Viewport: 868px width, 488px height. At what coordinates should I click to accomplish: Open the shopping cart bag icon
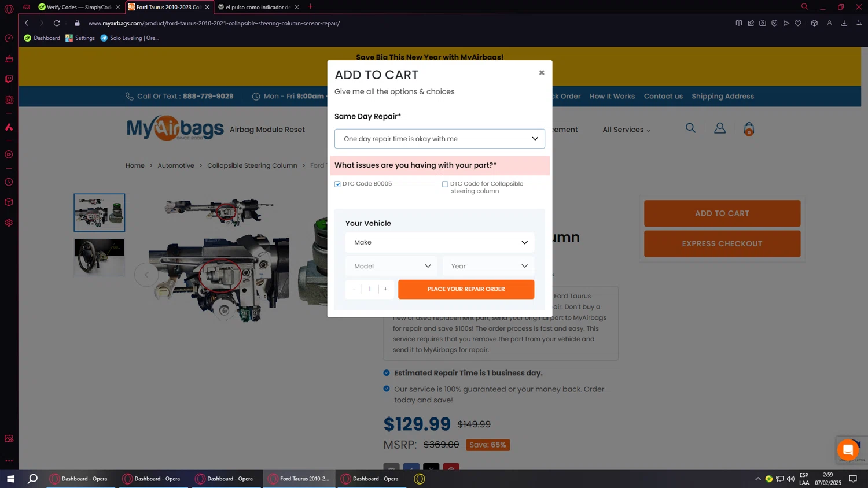749,128
